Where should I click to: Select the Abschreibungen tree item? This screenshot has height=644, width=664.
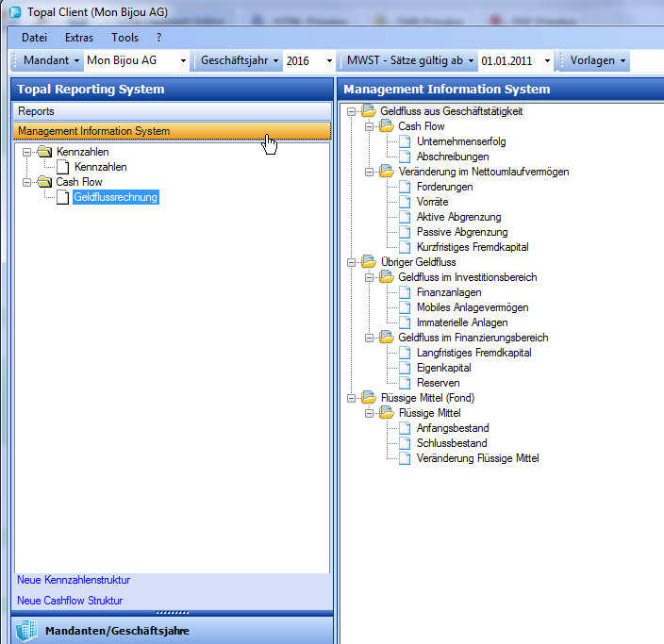pyautogui.click(x=452, y=157)
